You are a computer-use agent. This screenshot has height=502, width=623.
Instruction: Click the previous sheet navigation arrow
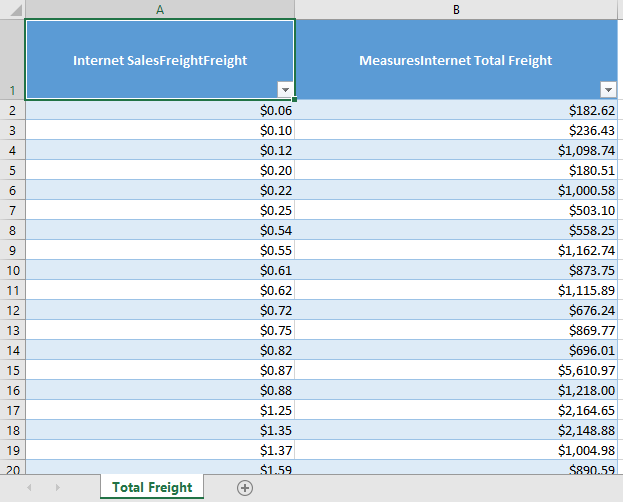pos(29,487)
